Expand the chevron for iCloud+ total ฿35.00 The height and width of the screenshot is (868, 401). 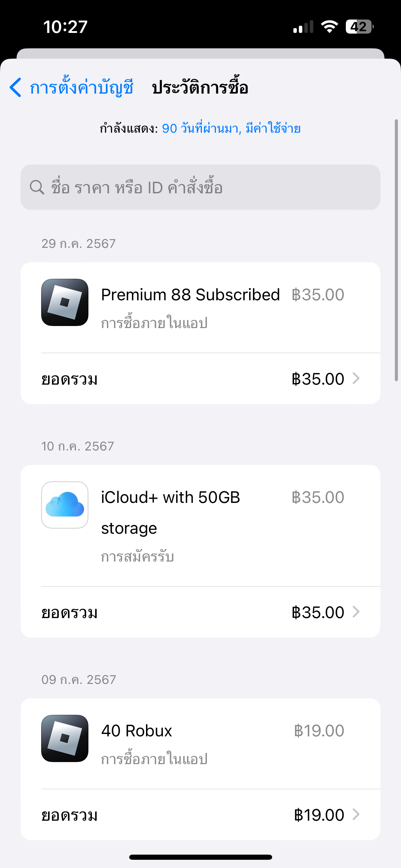356,612
